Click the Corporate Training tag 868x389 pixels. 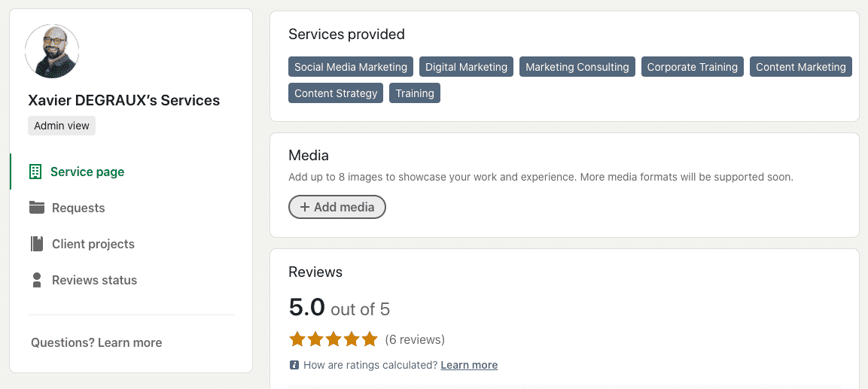[692, 67]
